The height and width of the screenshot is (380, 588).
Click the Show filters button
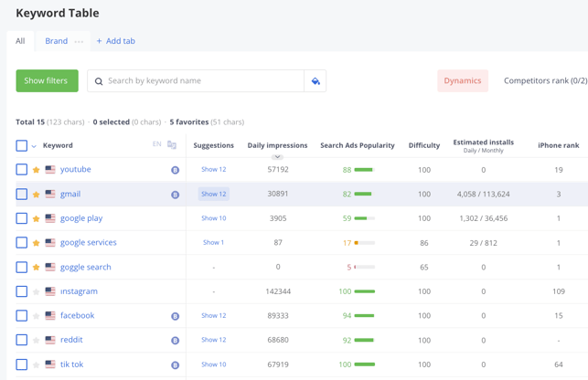pyautogui.click(x=47, y=80)
